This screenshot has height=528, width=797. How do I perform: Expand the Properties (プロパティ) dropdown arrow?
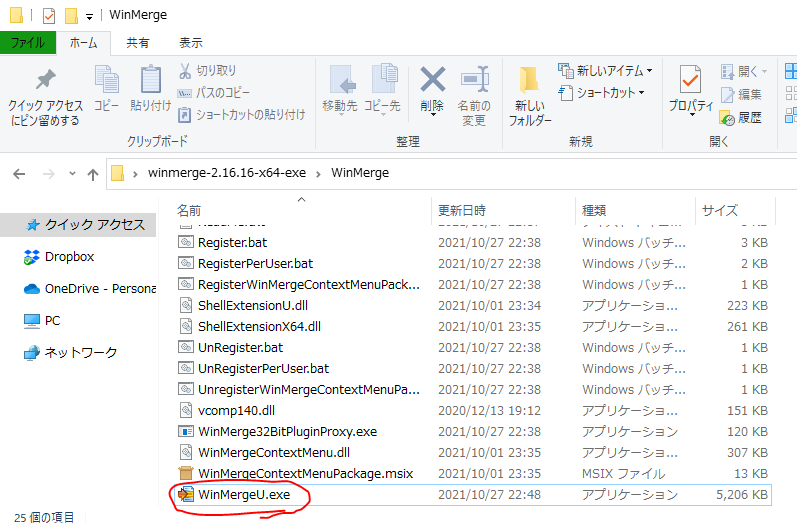[692, 115]
